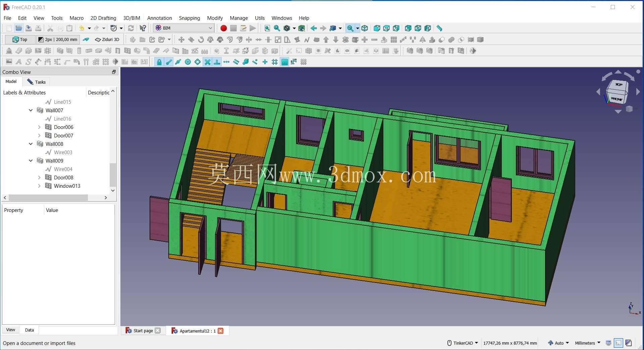The width and height of the screenshot is (644, 350).
Task: Select the Wall tool icon
Action: click(x=60, y=51)
